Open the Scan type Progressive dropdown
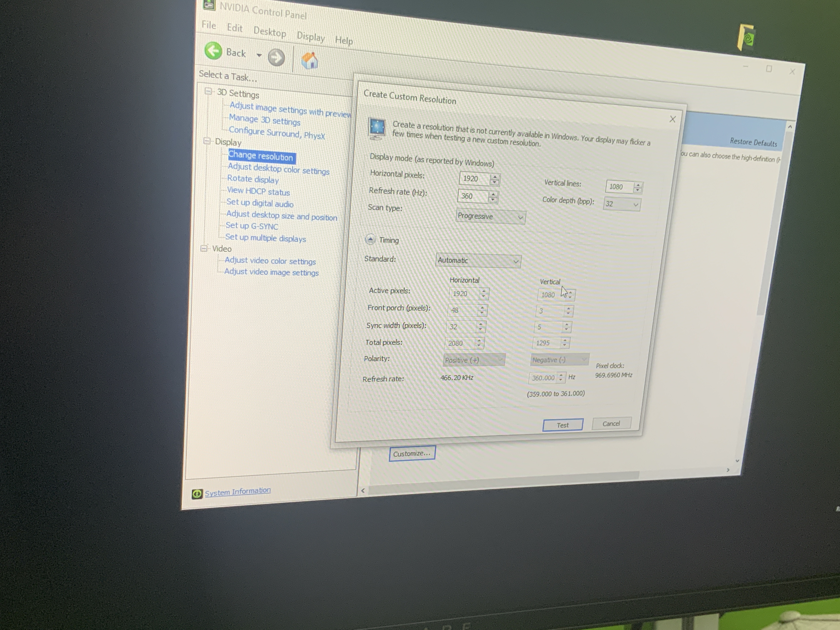 click(x=490, y=216)
